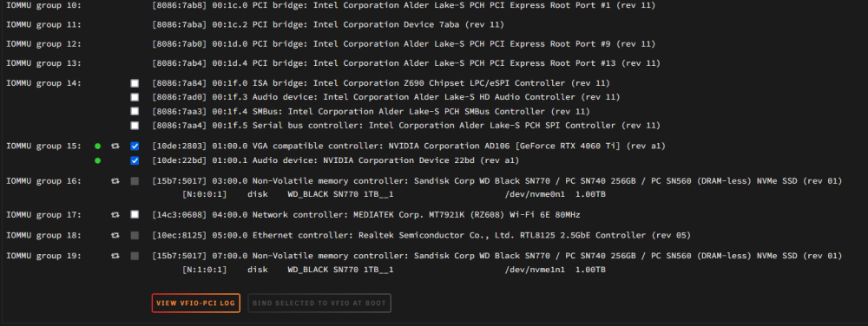The width and height of the screenshot is (868, 326).
Task: Click the [8086:7aa3] SMBus Controller text
Action: [x=371, y=111]
